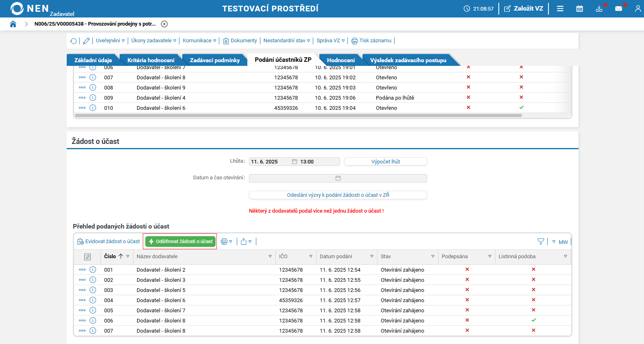This screenshot has width=644, height=344.
Task: Click the filter funnel icon
Action: (541, 242)
